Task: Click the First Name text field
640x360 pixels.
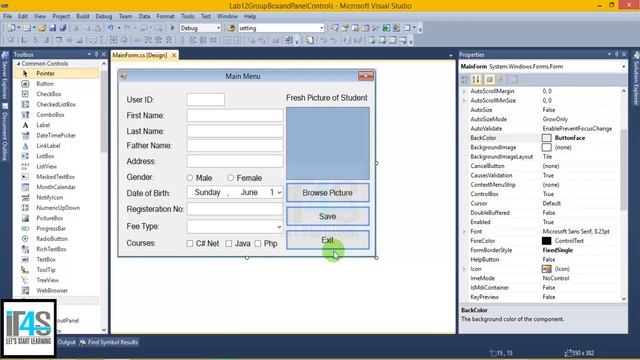Action: pyautogui.click(x=235, y=116)
